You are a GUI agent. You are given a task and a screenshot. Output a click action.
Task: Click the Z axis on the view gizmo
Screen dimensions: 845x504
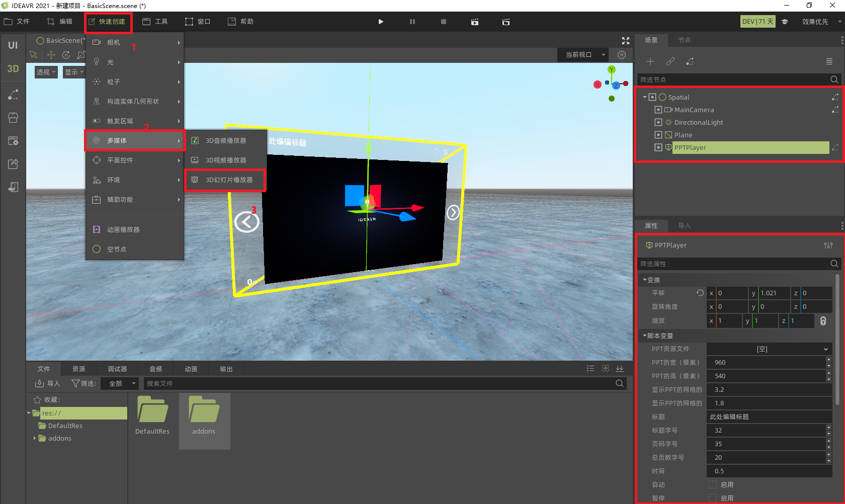click(616, 86)
